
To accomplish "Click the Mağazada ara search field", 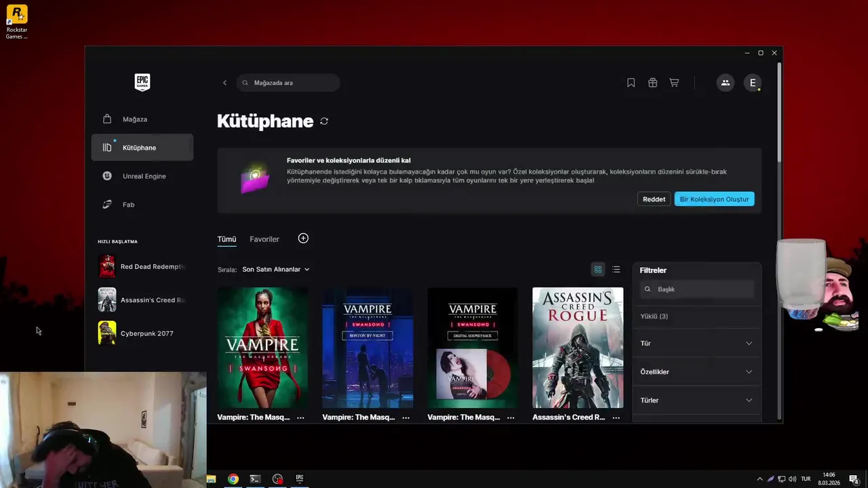I will pyautogui.click(x=288, y=83).
